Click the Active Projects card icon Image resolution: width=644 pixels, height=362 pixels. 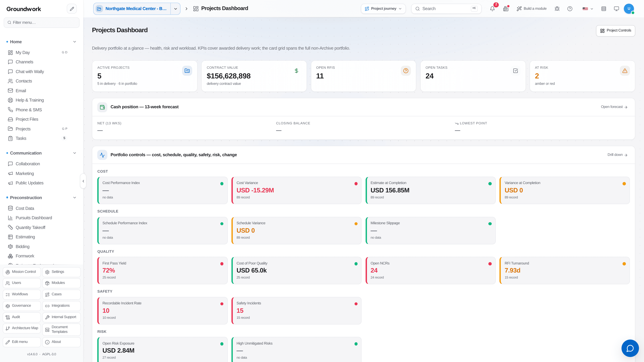[187, 71]
